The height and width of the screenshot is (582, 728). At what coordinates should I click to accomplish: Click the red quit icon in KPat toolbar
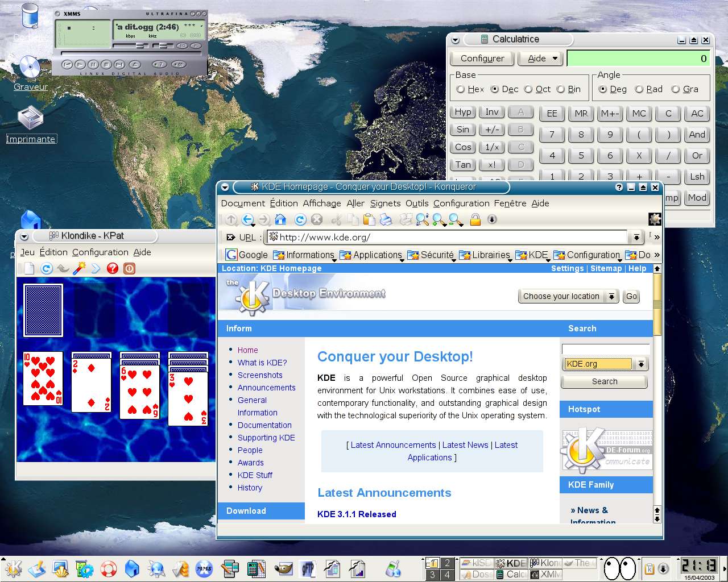[x=130, y=268]
